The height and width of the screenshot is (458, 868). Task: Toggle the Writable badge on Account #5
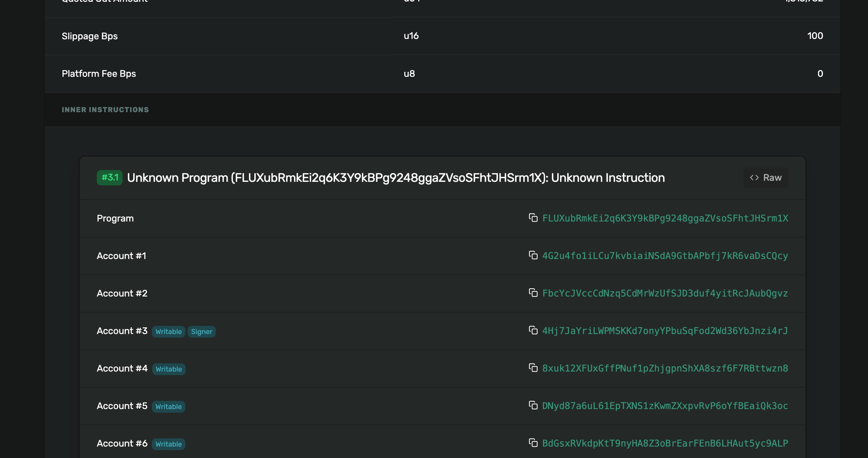[169, 406]
